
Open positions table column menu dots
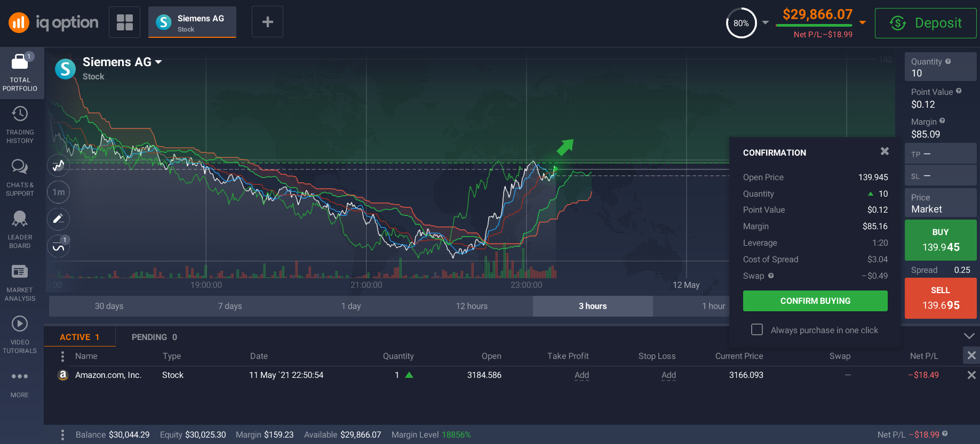click(x=62, y=356)
